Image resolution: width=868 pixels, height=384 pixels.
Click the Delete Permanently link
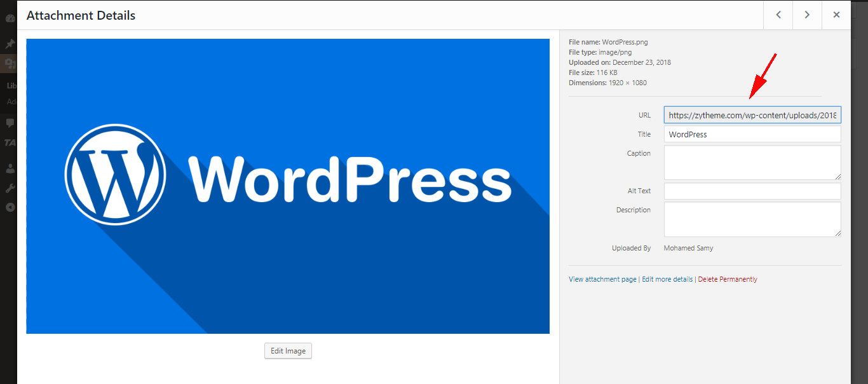(x=728, y=279)
